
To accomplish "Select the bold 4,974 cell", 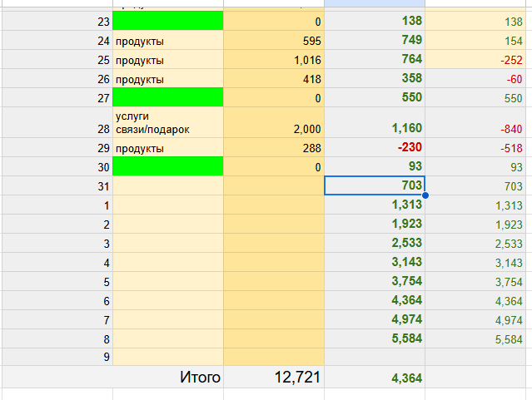I will coord(375,319).
